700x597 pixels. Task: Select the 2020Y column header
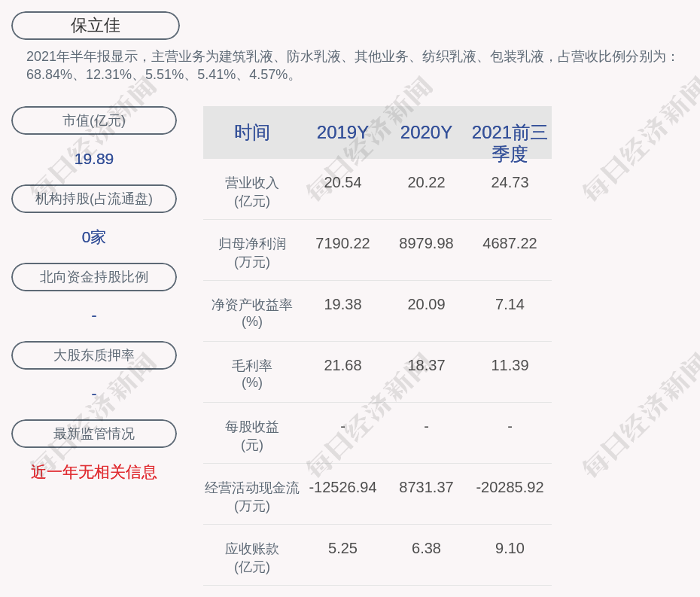click(x=426, y=132)
